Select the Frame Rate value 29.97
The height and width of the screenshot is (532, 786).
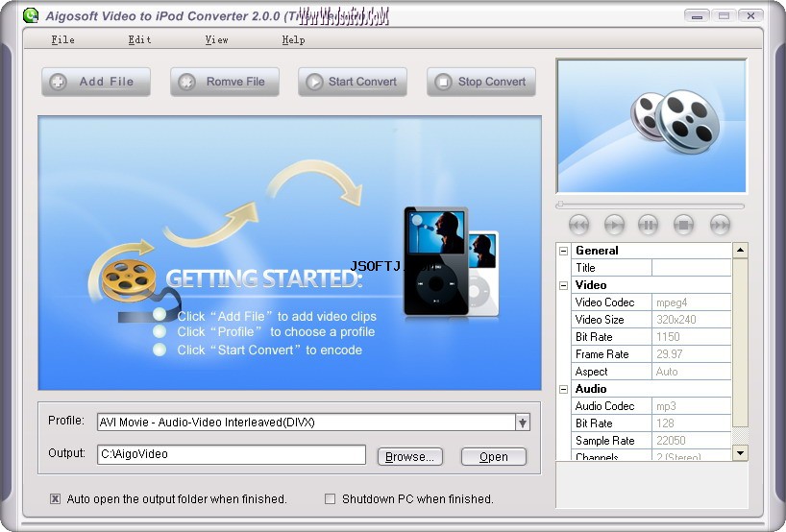click(691, 354)
